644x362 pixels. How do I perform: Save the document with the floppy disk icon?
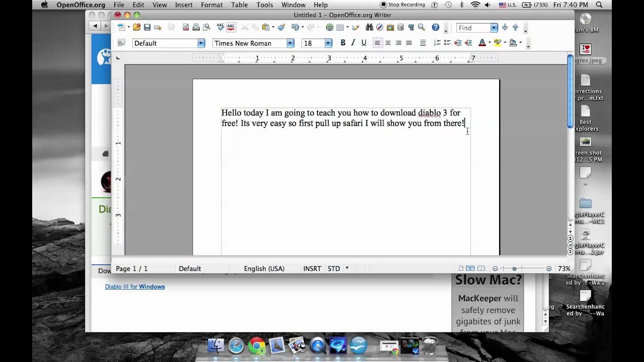click(x=147, y=27)
